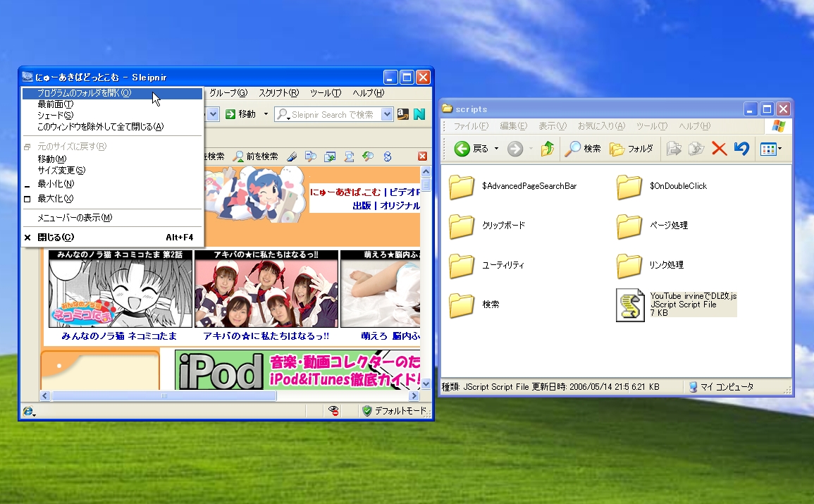
Task: Click the iPod&iTunes徹底ガイド banner
Action: (x=297, y=370)
